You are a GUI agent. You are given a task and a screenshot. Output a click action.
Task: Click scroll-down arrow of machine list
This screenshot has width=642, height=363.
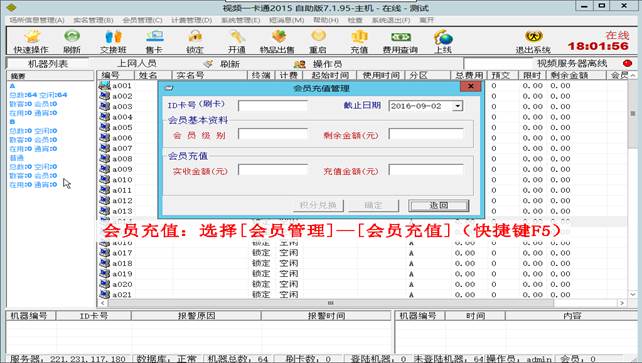(633, 294)
